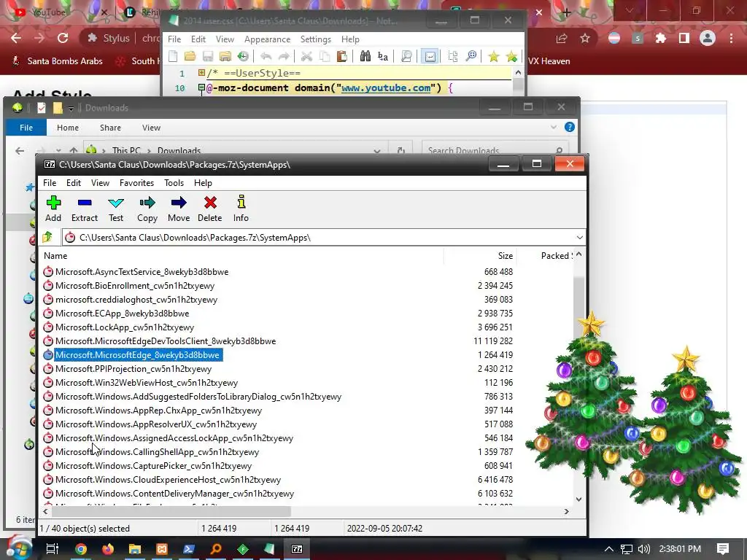
Task: Click the Find binoculars icon in Notepad2
Action: click(x=365, y=57)
